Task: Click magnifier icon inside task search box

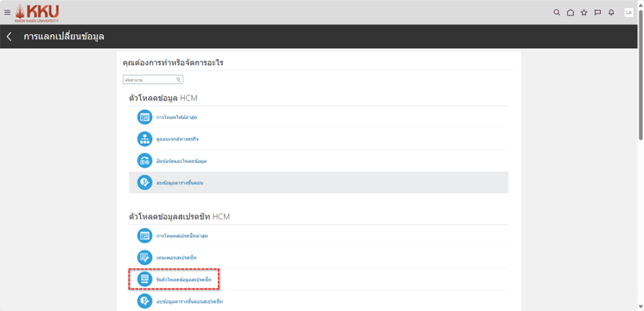Action: (179, 80)
